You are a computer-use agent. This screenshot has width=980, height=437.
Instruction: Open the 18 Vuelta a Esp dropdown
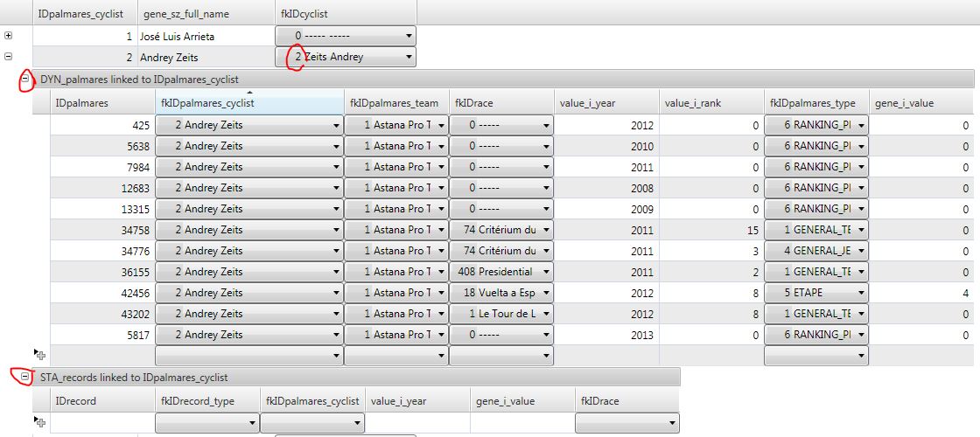545,293
